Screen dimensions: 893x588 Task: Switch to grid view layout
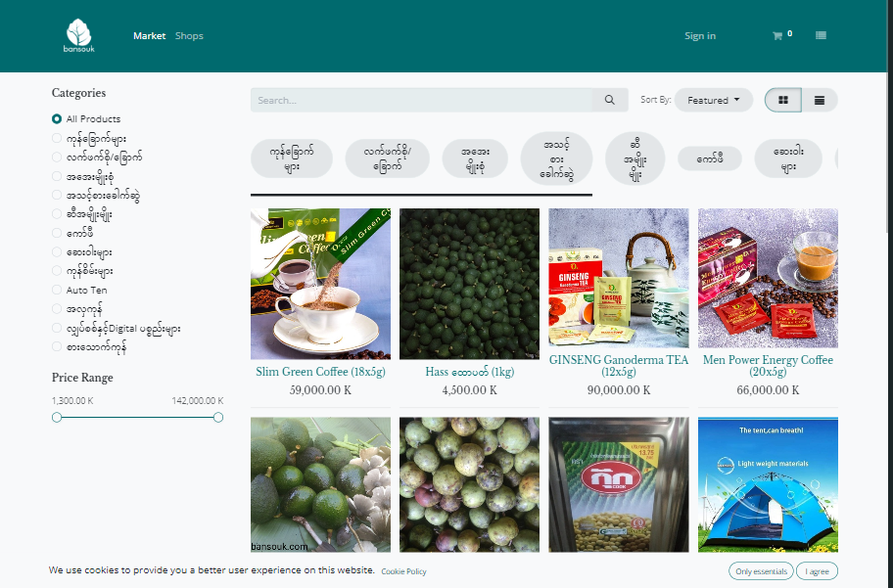click(783, 100)
